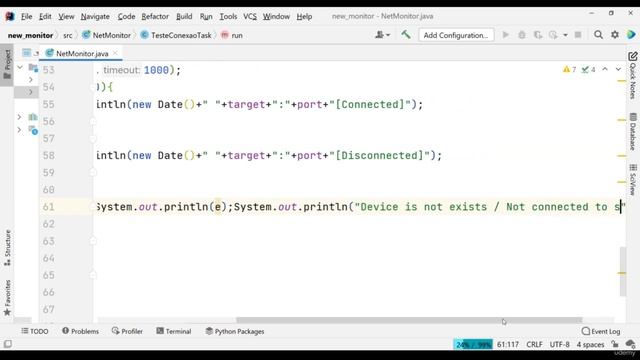Screen dimensions: 640x360
Task: Click the NetMonitor class icon in breadcrumb
Action: (86, 35)
